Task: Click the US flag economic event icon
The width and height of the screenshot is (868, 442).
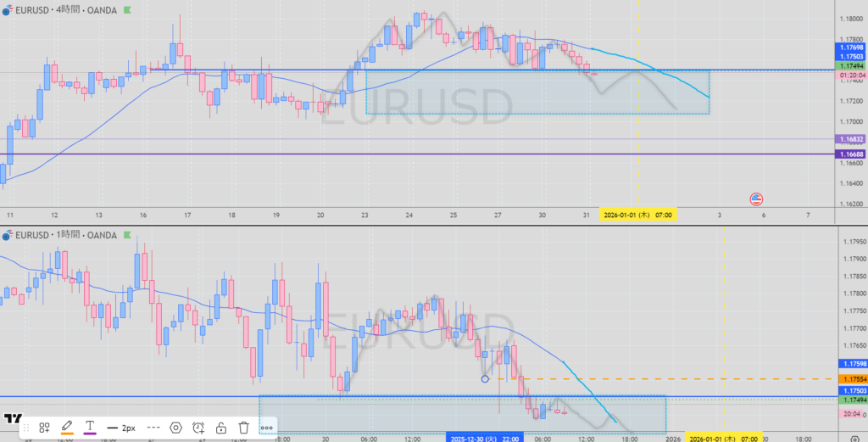Action: 756,199
